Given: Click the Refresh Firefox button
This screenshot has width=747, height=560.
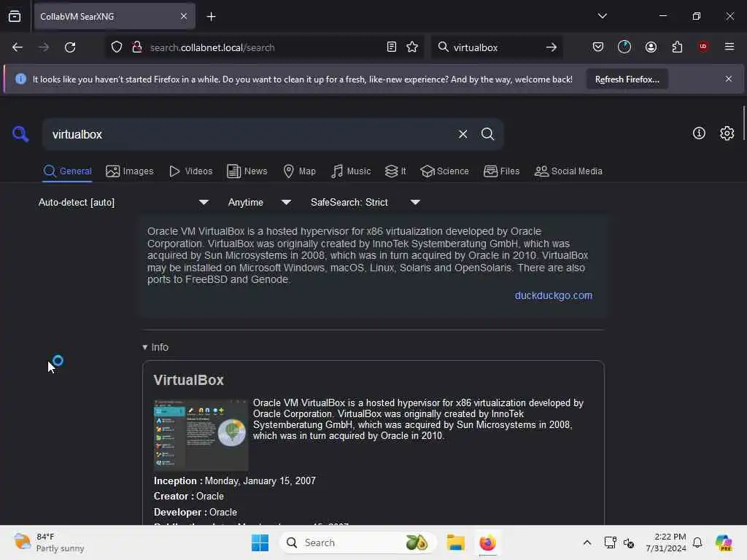Looking at the screenshot, I should 627,79.
